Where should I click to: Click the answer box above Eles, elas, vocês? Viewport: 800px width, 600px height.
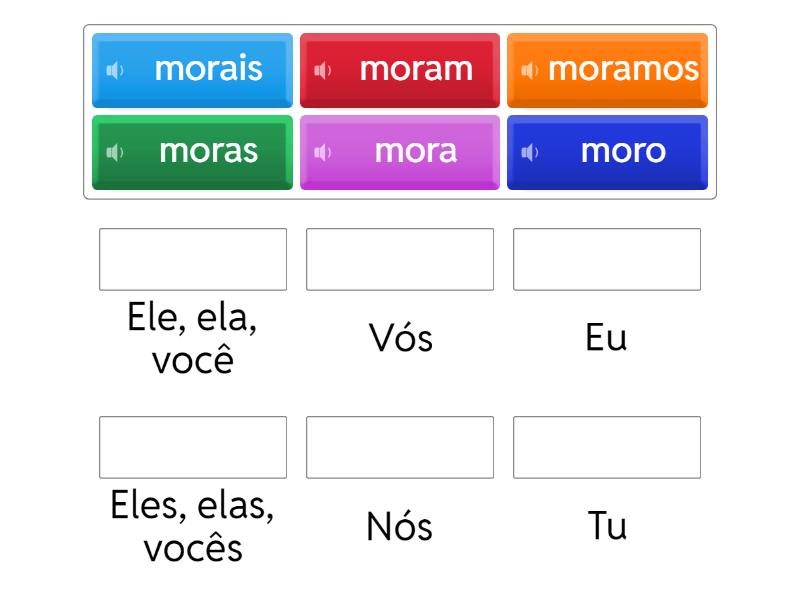coord(193,447)
